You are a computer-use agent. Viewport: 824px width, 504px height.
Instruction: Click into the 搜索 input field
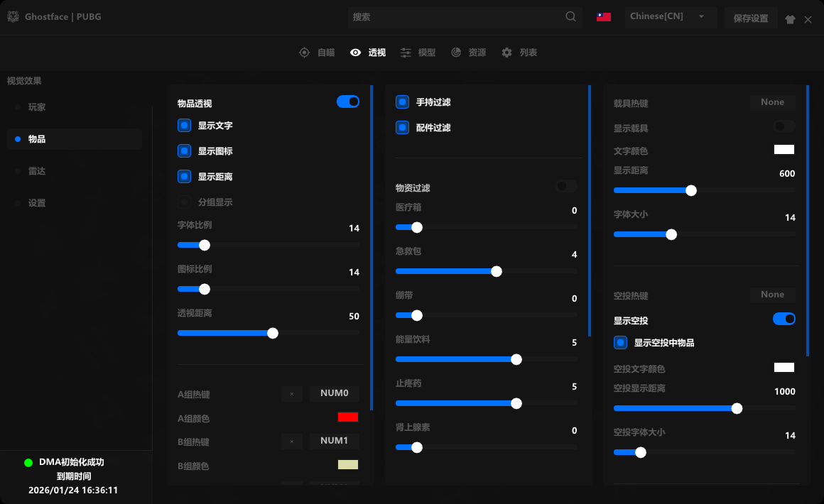coord(455,17)
